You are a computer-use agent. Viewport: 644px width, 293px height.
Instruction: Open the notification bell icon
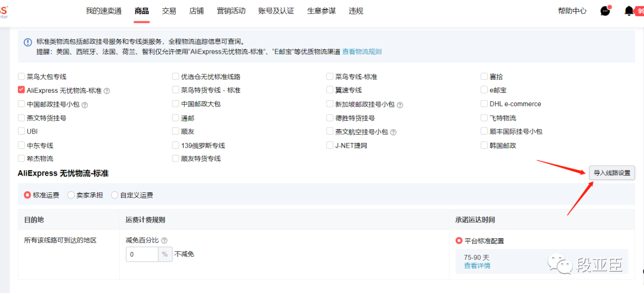click(x=629, y=11)
